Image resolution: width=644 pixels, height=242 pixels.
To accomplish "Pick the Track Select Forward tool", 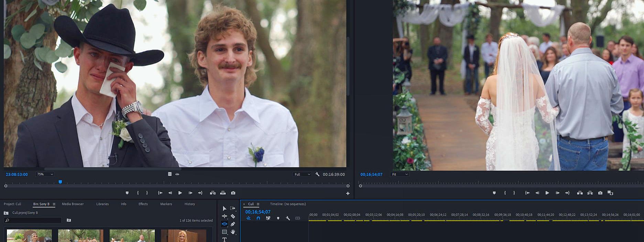I will (x=233, y=208).
